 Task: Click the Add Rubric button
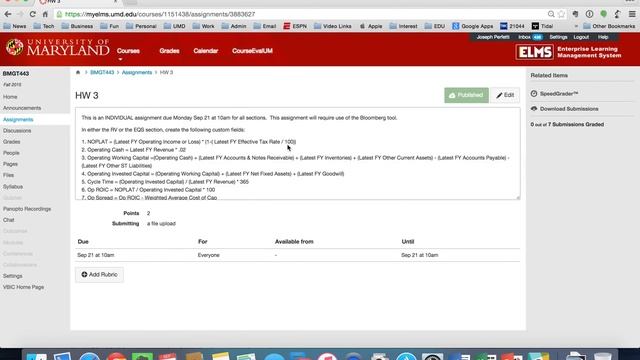99,275
